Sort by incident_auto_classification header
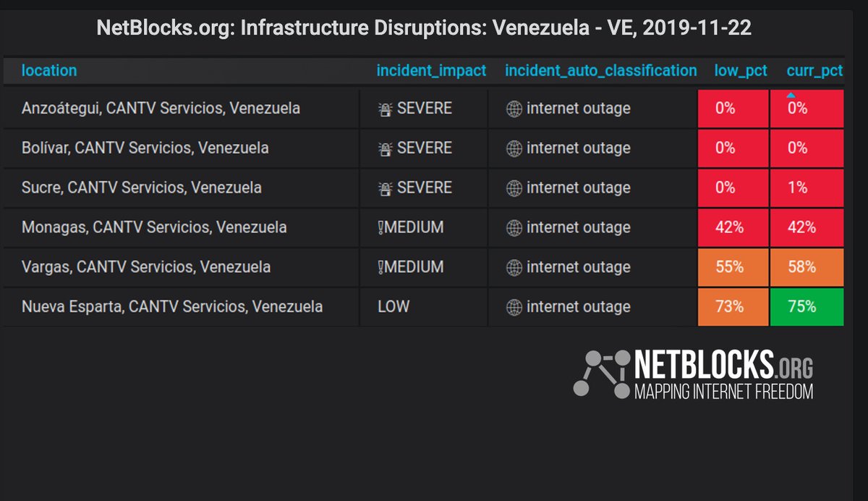868x501 pixels. click(x=601, y=71)
